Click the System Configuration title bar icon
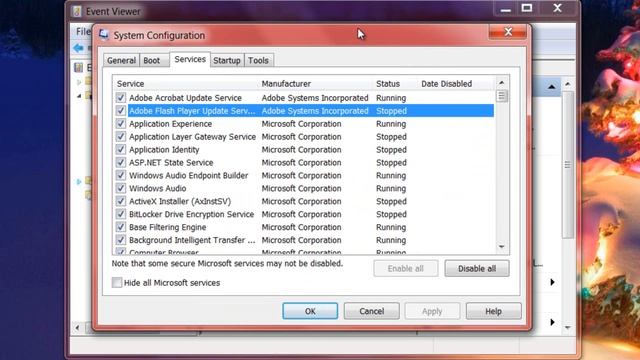Image resolution: width=640 pixels, height=360 pixels. pos(104,35)
